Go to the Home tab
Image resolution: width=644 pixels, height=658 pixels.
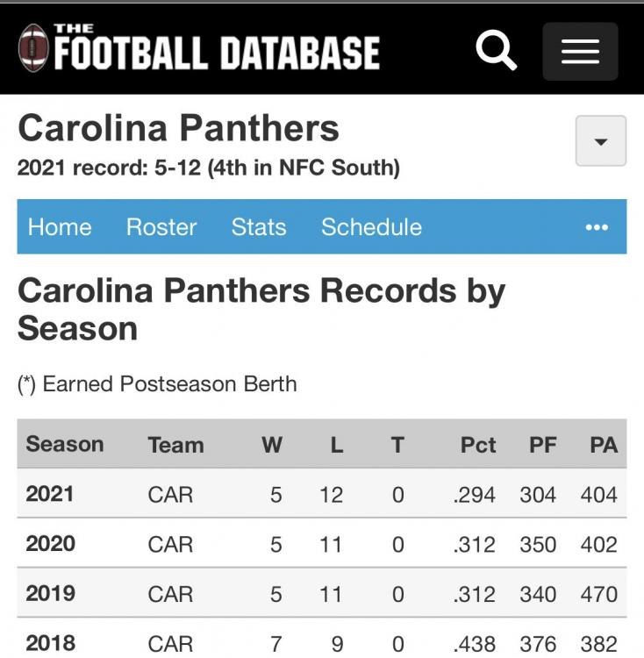(x=60, y=227)
